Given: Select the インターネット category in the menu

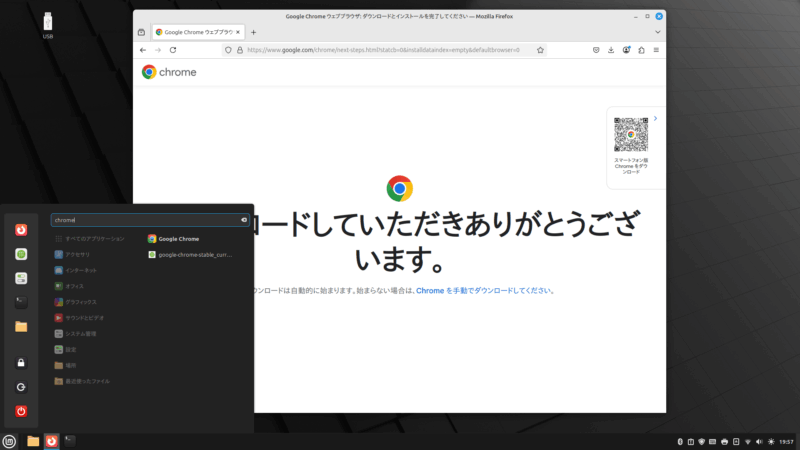Looking at the screenshot, I should [x=76, y=270].
